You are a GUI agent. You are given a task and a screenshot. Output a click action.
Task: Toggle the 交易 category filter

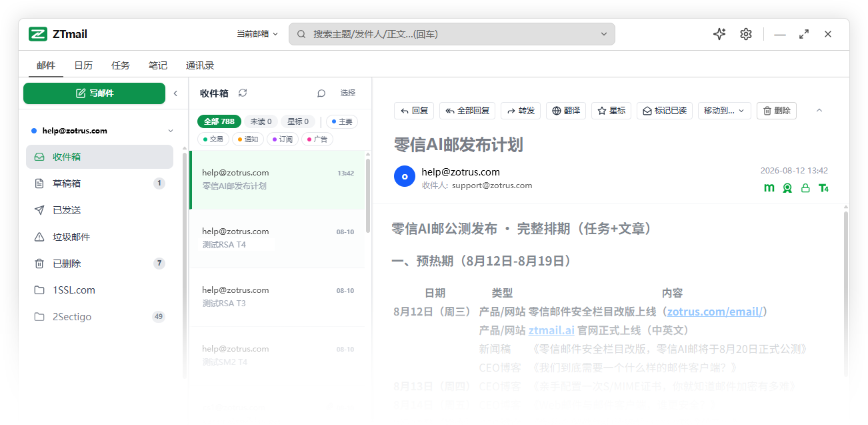213,139
